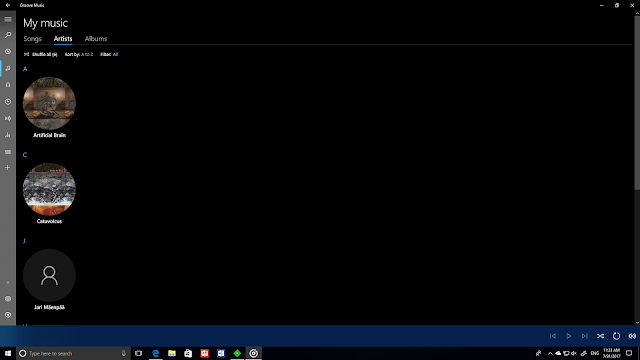Jump using the letter J group header
This screenshot has width=640, height=360.
tap(24, 241)
